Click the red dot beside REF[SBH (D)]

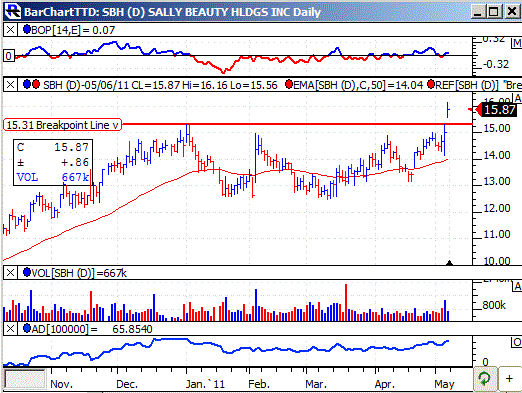pyautogui.click(x=431, y=84)
